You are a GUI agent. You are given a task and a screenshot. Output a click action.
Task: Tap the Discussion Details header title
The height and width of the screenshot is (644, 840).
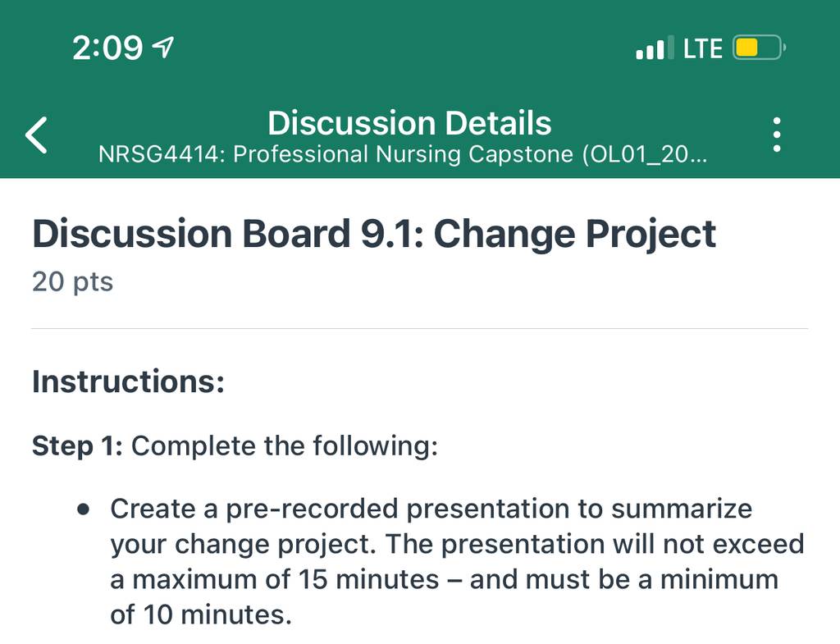pyautogui.click(x=409, y=123)
